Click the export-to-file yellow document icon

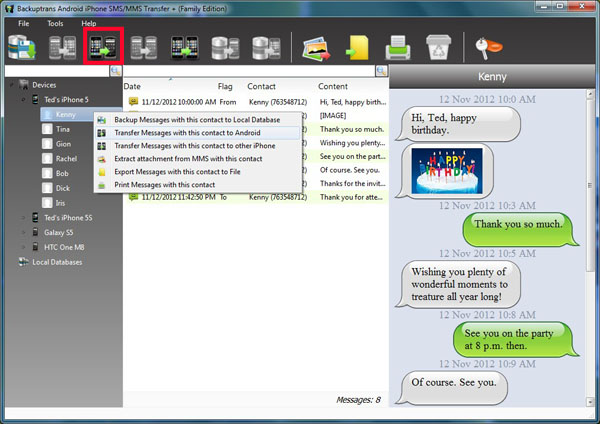(x=357, y=48)
